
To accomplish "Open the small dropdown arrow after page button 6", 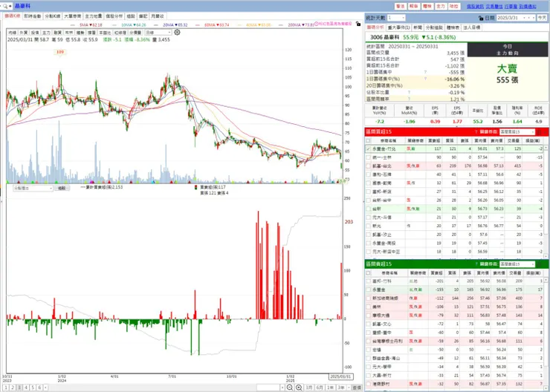I will pos(46,388).
